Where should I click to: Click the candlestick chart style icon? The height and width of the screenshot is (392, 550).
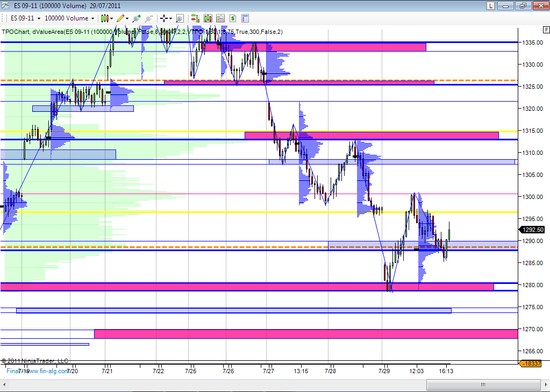104,18
